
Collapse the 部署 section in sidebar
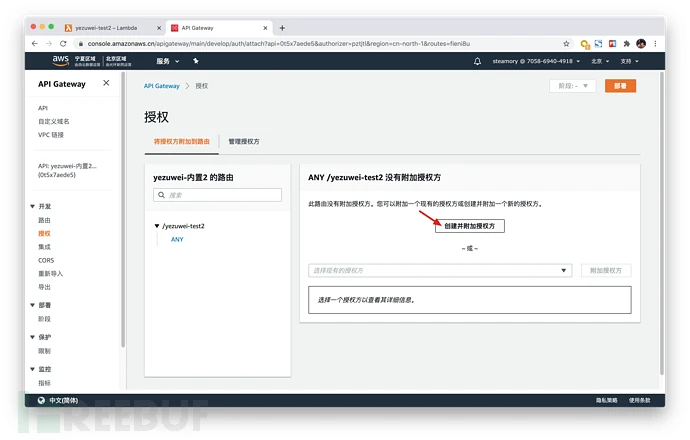pyautogui.click(x=33, y=305)
